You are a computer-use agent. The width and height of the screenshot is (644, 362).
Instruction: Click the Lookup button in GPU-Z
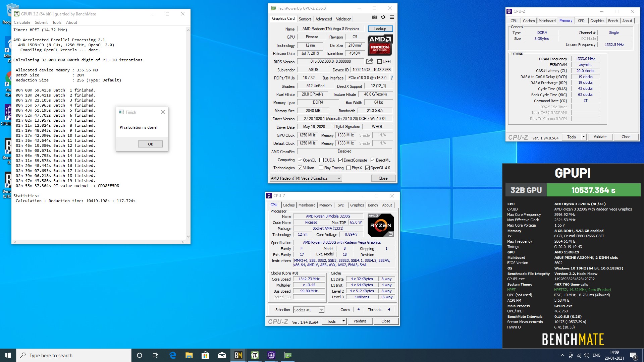[380, 29]
